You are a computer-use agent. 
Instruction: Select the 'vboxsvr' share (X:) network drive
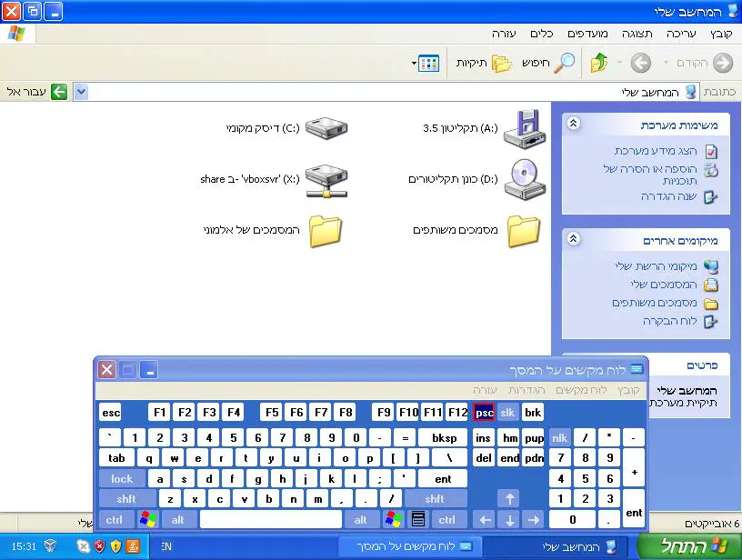coord(326,179)
